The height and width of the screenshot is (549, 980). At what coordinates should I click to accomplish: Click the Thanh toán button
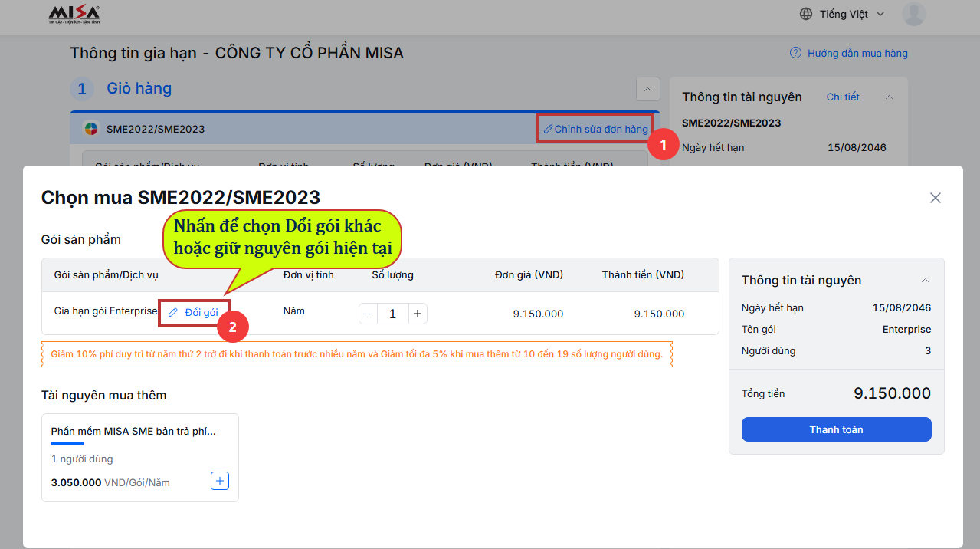point(837,429)
